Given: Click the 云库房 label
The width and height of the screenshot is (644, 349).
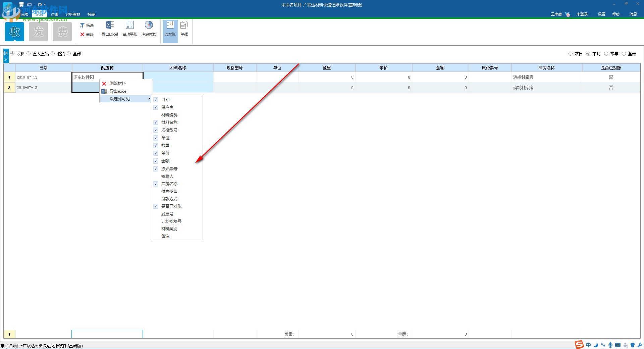Looking at the screenshot, I should coord(556,14).
